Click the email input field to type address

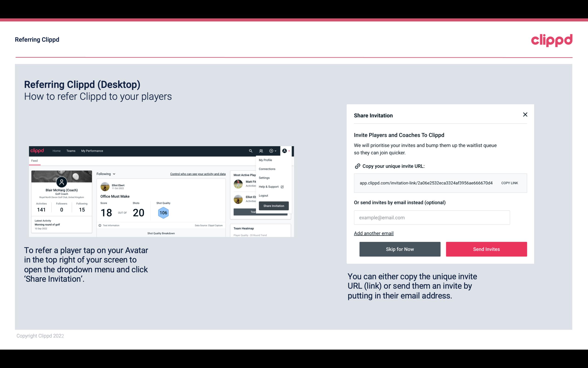(432, 217)
